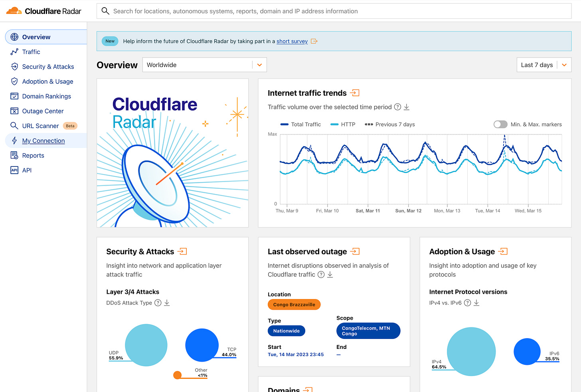Toggle the Min. & Max. markers switch

(500, 124)
